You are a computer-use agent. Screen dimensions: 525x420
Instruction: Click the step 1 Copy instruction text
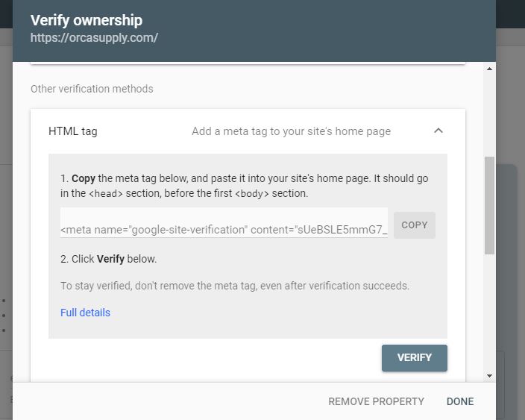point(244,186)
